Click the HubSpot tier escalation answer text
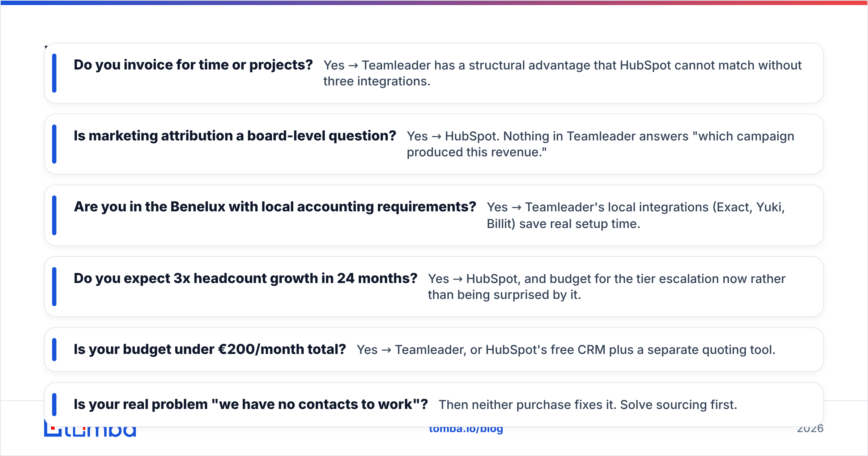 tap(607, 287)
